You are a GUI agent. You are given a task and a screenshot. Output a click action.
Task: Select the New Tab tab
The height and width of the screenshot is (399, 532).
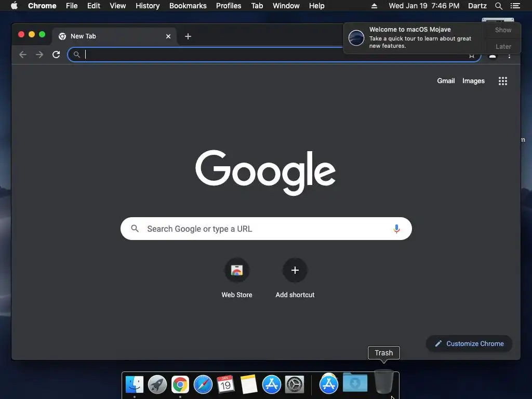tap(114, 36)
